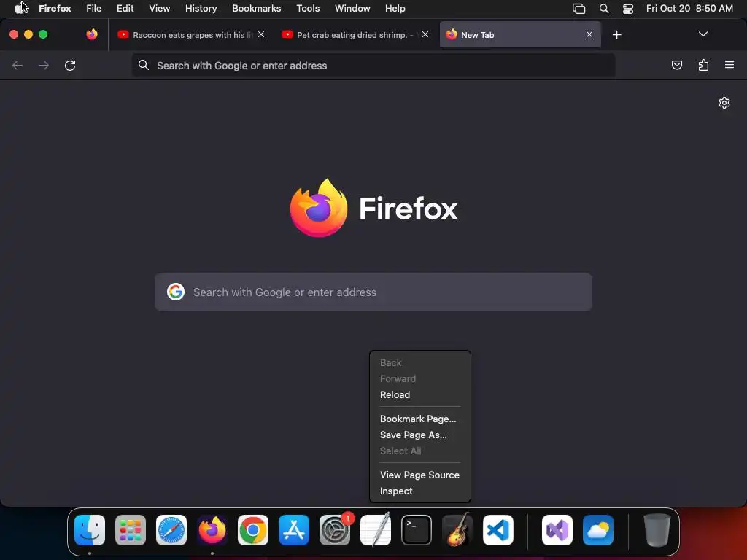This screenshot has width=747, height=560.
Task: Open TextEdit from the Dock
Action: pyautogui.click(x=376, y=530)
